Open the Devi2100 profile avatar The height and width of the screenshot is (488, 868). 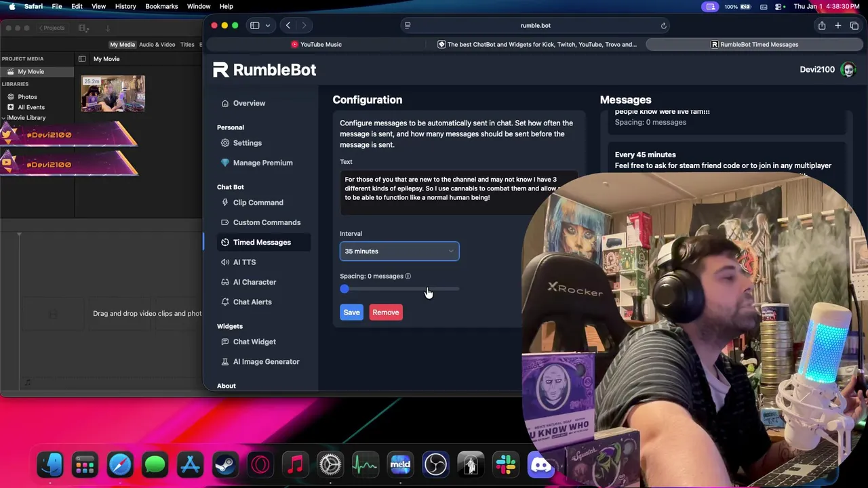point(848,70)
